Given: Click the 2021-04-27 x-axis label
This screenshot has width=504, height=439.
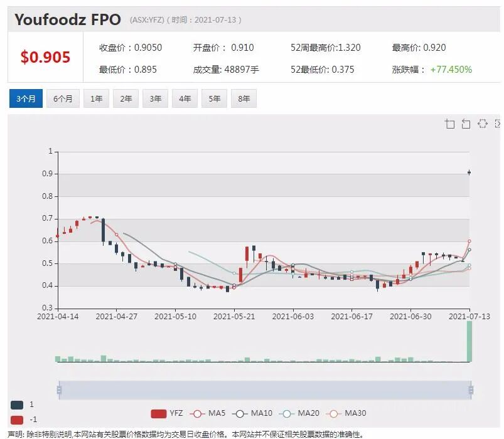Looking at the screenshot, I should 116,317.
